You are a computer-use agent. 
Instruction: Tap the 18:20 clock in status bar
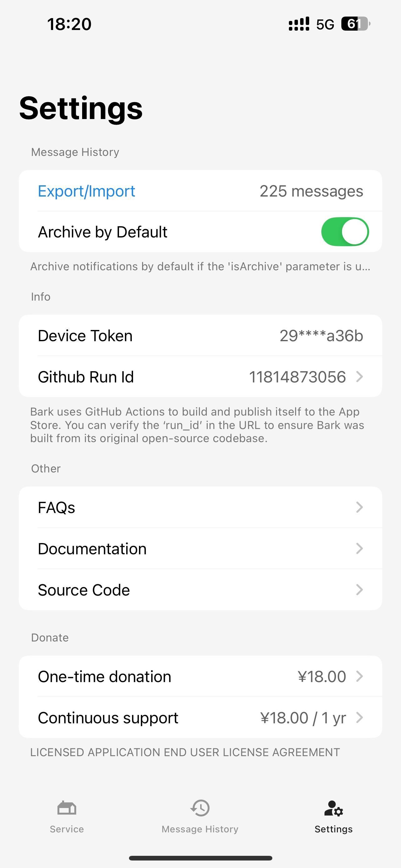click(x=69, y=24)
